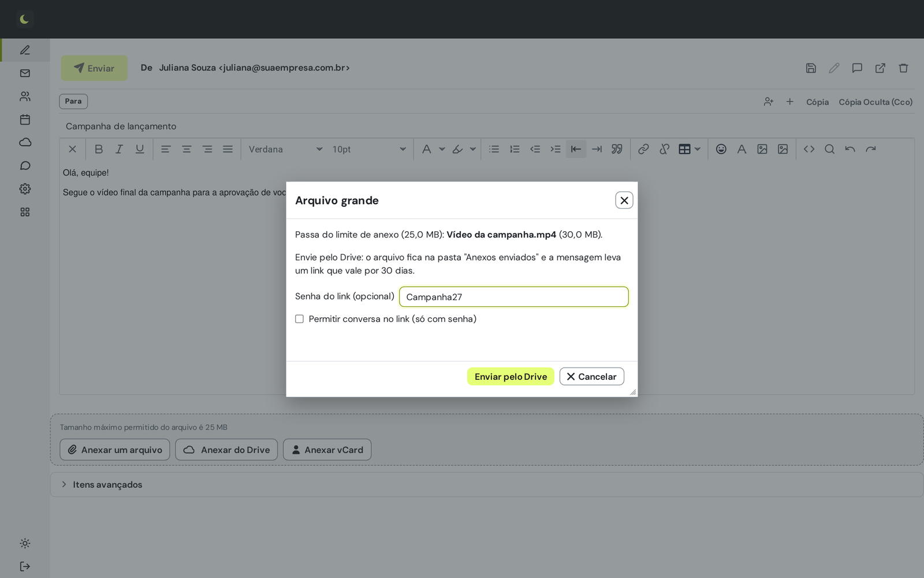Toggle underline formatting in the editor
Screen dimensions: 924x578
[x=140, y=149]
